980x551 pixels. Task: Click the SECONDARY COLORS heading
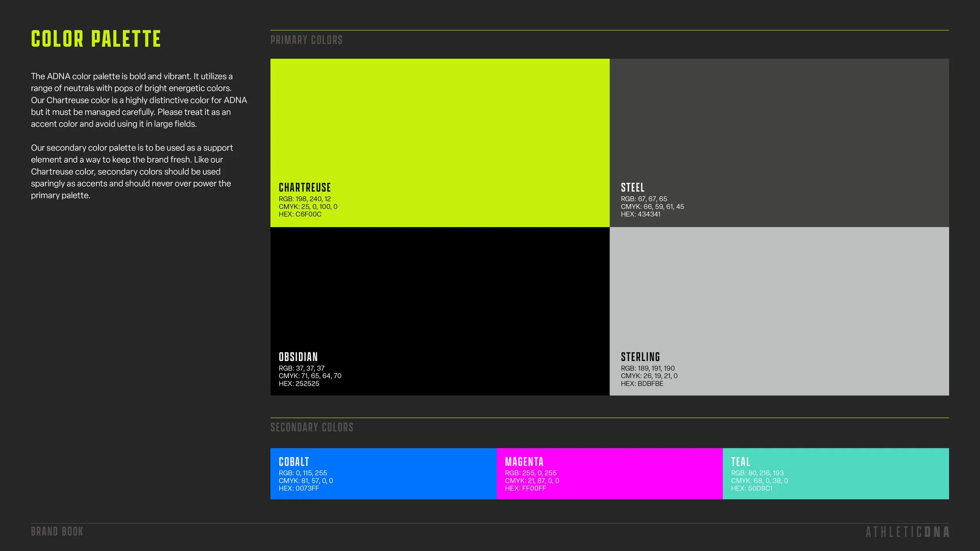312,427
